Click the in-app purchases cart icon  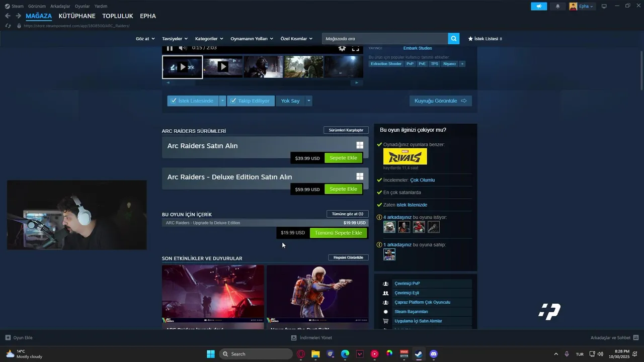click(x=385, y=321)
